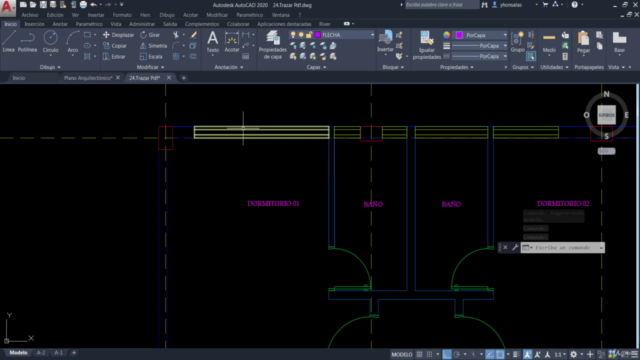Select the Polilínea tool
The image size is (640, 360).
point(27,41)
